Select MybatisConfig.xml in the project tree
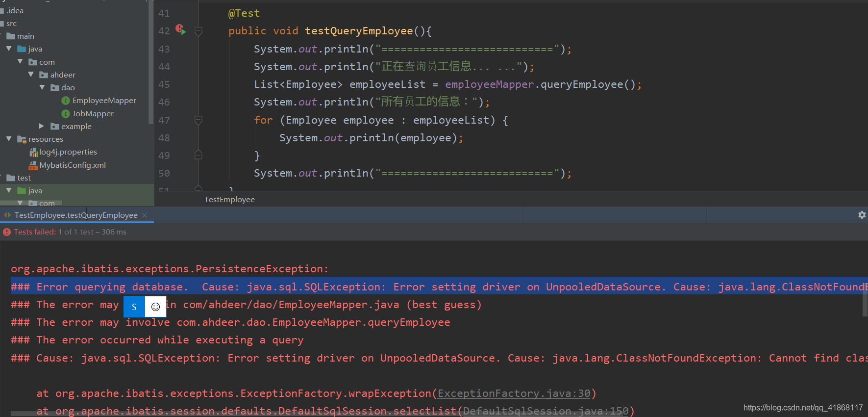 [x=73, y=165]
